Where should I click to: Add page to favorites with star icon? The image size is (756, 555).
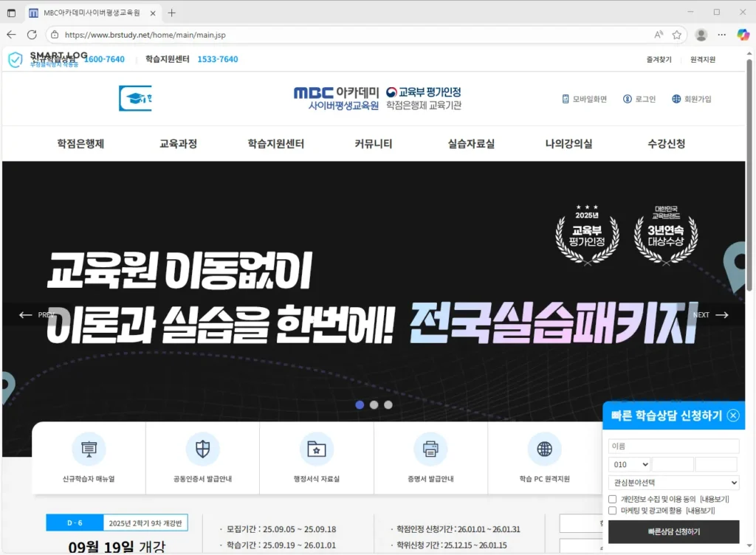(x=677, y=35)
